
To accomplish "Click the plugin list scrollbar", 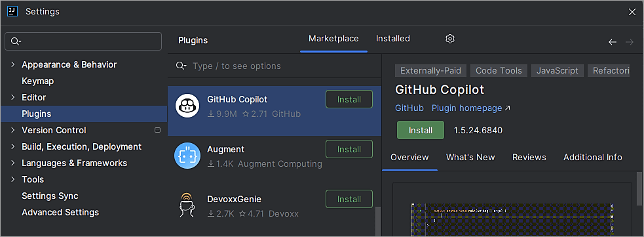I will point(378,221).
